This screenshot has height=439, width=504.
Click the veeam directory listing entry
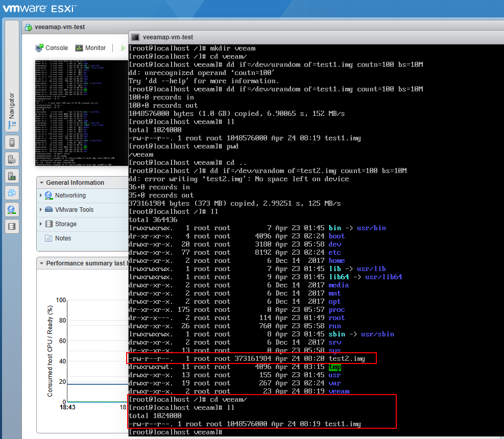[339, 392]
